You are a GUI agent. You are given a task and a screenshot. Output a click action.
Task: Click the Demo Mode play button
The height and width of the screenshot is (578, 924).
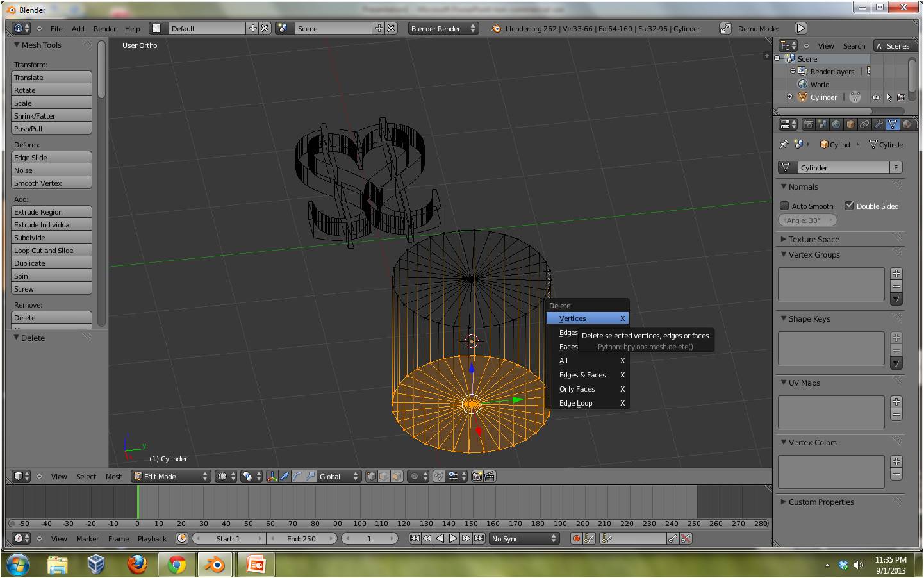pos(800,28)
